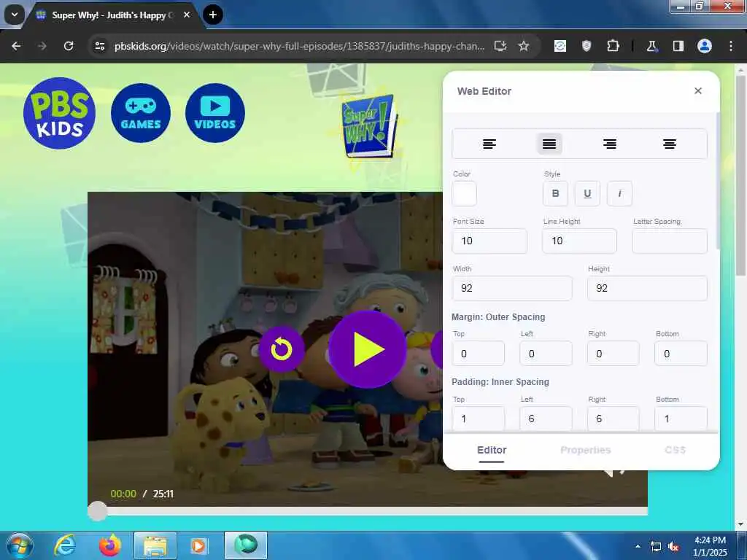Click the replay button on video
This screenshot has width=747, height=560.
coord(282,349)
